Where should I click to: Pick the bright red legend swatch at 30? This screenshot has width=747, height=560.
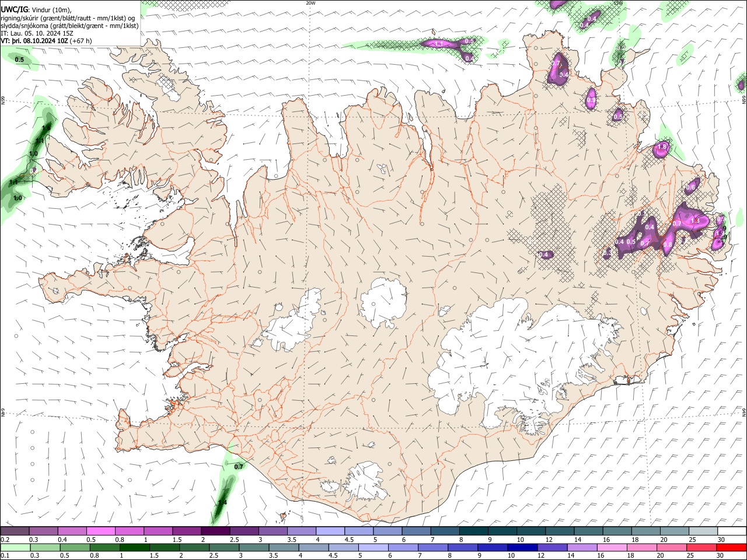(x=732, y=547)
